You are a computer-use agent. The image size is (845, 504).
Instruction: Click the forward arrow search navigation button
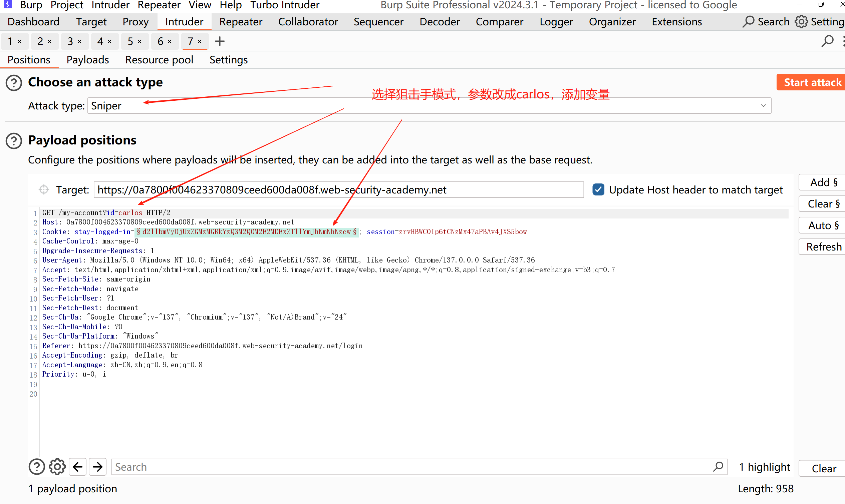click(98, 467)
